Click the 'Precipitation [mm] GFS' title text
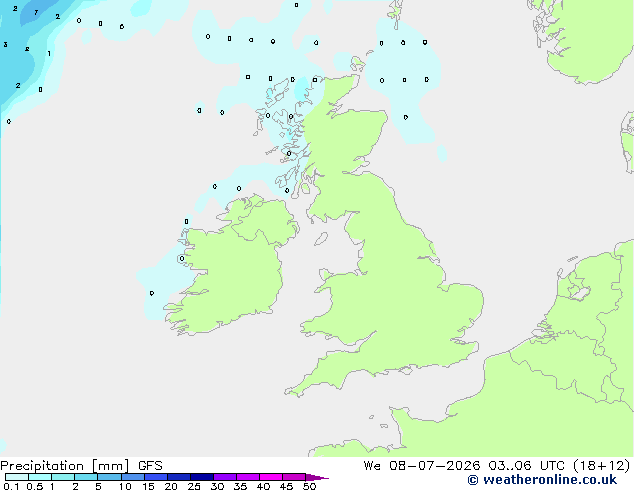 (x=81, y=466)
